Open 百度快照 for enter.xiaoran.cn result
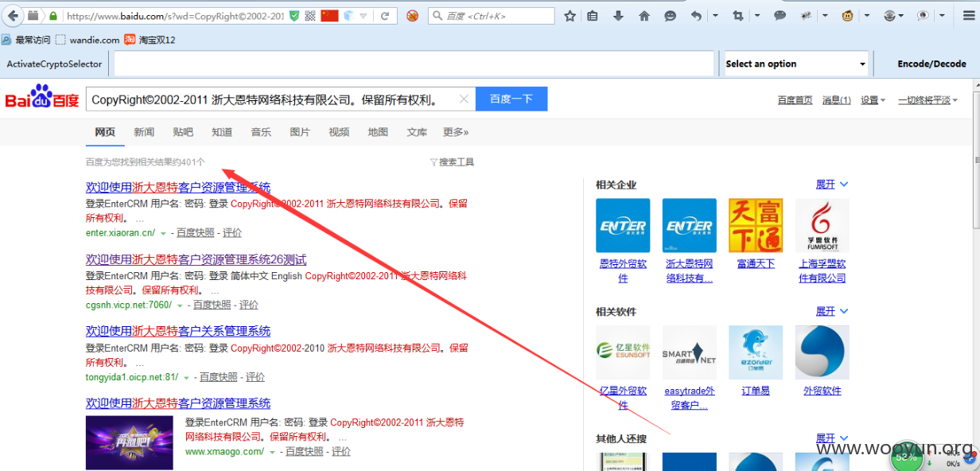This screenshot has height=471, width=980. pos(195,233)
